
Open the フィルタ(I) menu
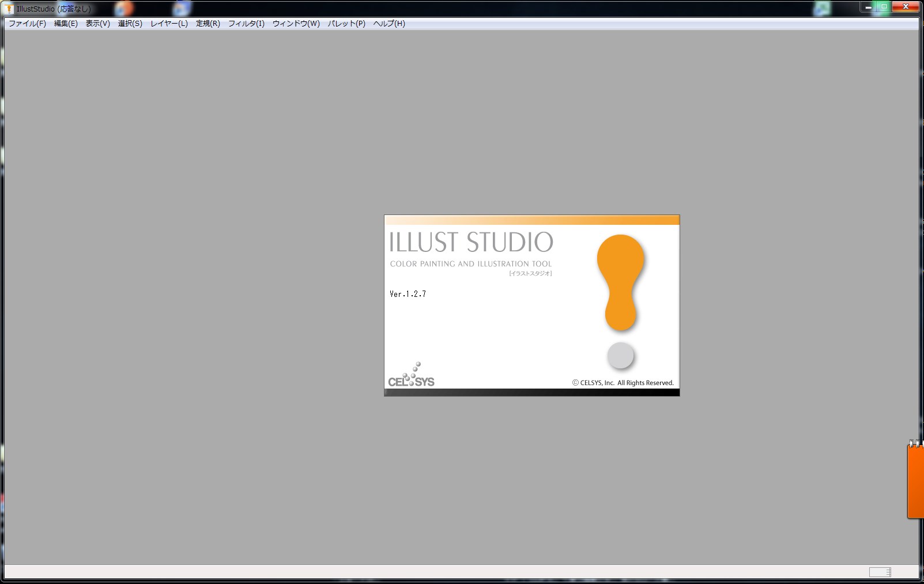tap(246, 24)
